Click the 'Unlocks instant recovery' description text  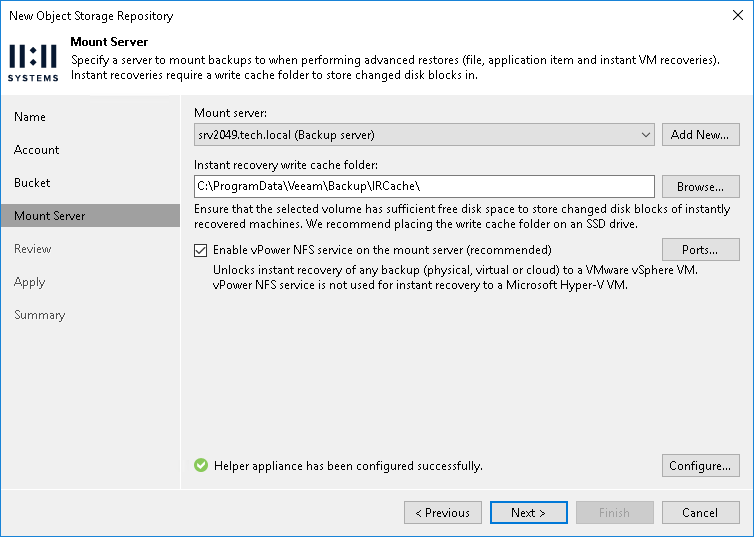(455, 270)
